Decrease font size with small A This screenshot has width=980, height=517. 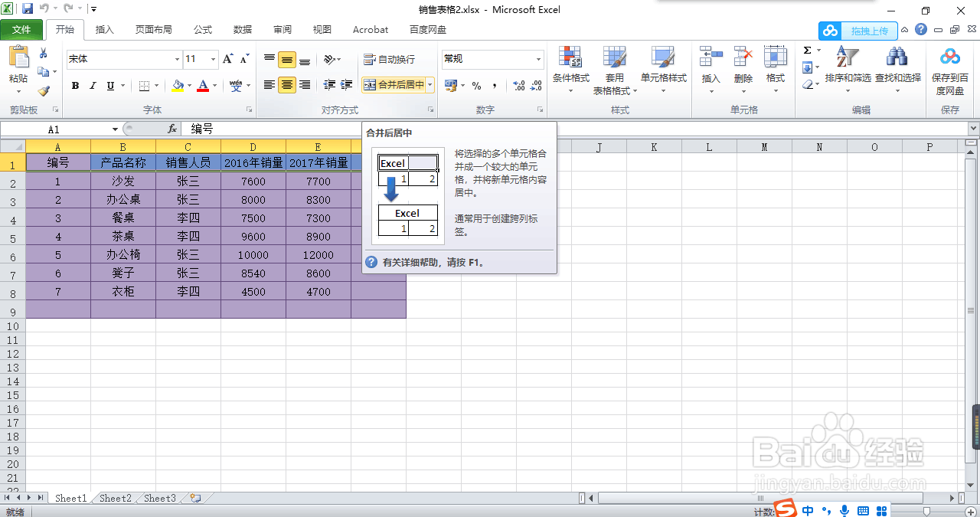(244, 59)
